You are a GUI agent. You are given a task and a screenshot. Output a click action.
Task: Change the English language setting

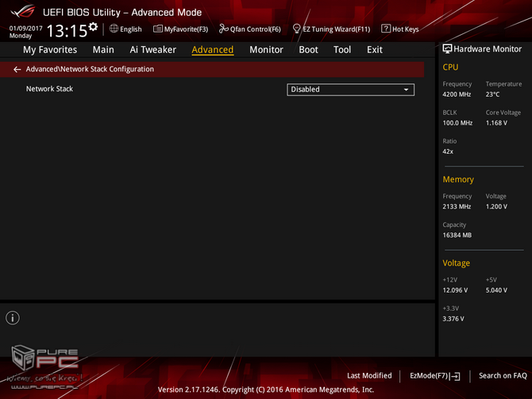pos(131,29)
